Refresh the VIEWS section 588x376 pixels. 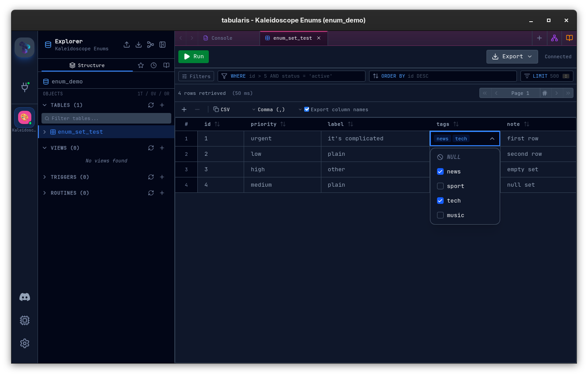(x=151, y=148)
